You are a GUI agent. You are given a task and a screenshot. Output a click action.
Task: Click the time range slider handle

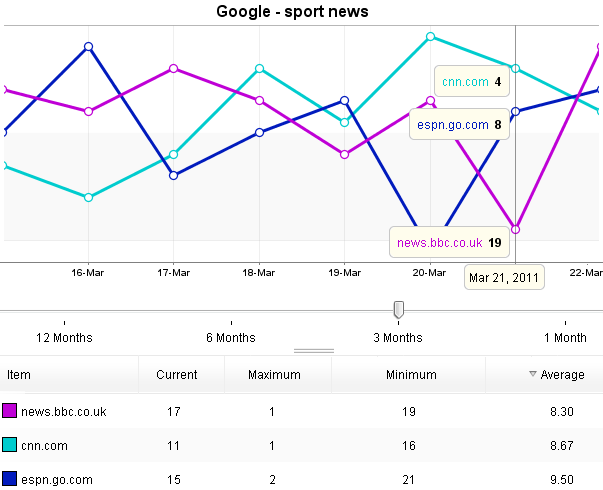click(399, 309)
